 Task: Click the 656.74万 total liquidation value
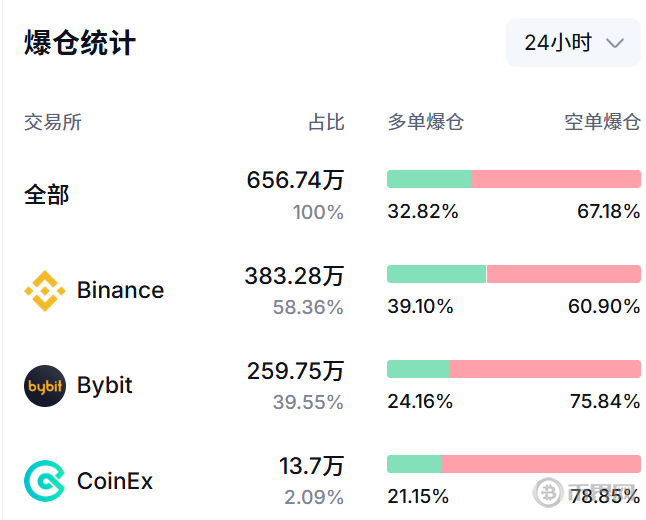tap(295, 180)
